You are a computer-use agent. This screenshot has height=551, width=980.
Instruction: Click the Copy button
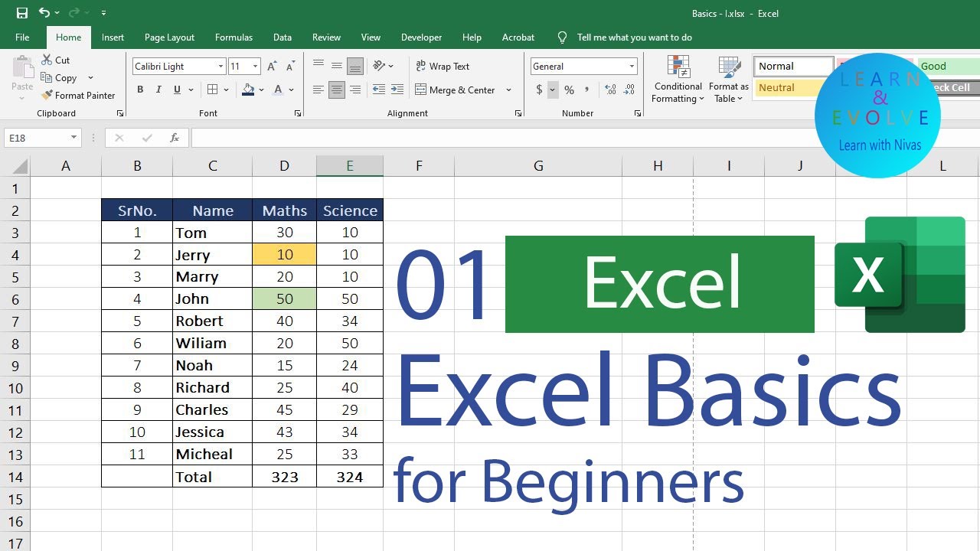(x=60, y=77)
